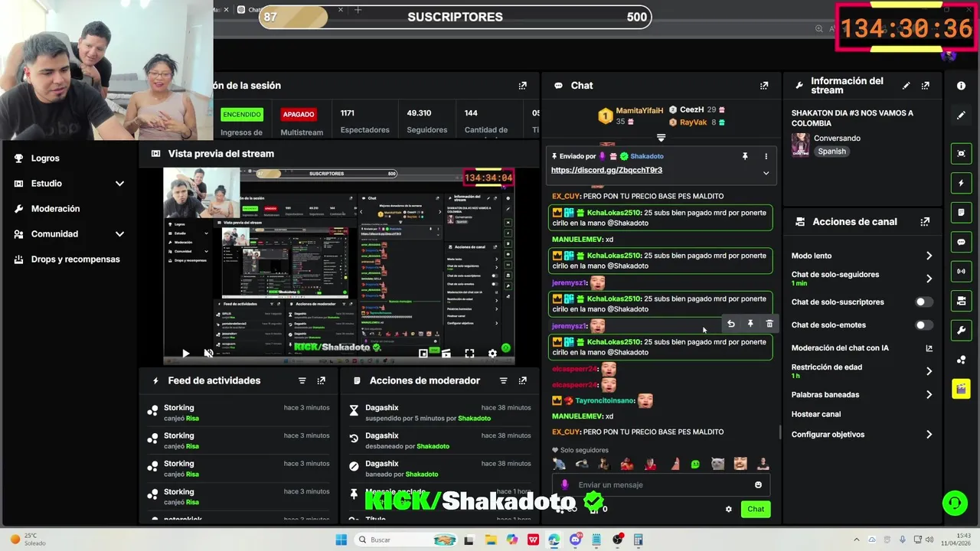
Task: Open channel points icon in right rail
Action: coord(961,360)
